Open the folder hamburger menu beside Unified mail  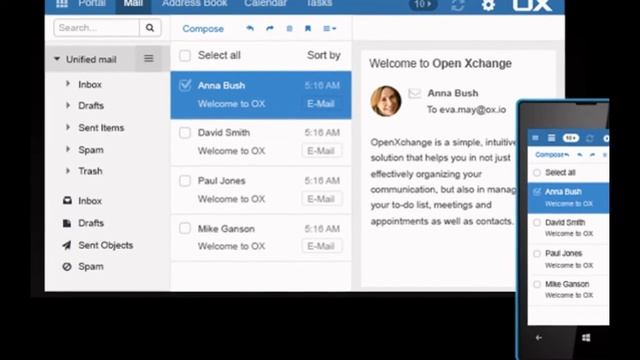149,59
